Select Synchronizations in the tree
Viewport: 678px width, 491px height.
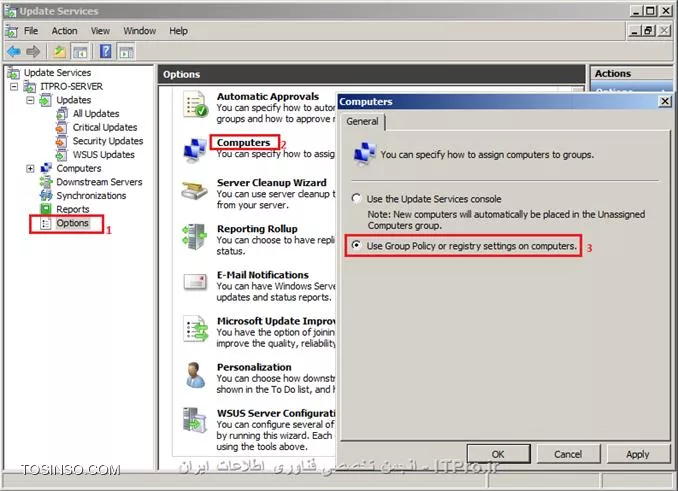pos(91,196)
